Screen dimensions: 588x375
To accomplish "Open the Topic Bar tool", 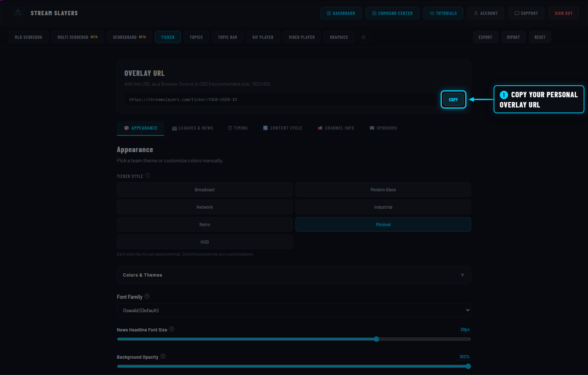I will coord(228,37).
